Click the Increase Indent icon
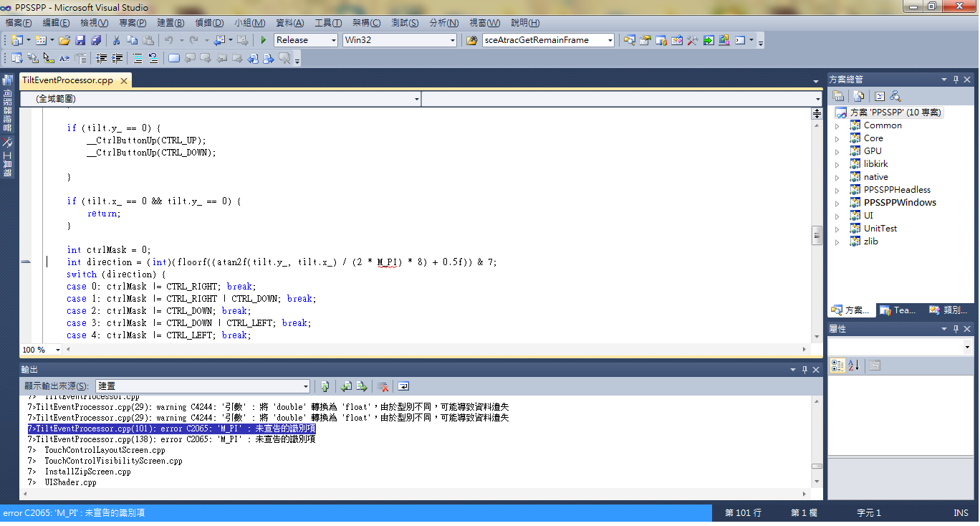980x526 pixels. pyautogui.click(x=117, y=59)
